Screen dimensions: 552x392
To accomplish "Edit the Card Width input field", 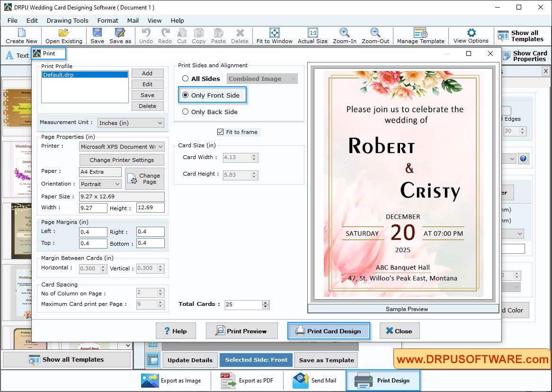I will click(237, 157).
